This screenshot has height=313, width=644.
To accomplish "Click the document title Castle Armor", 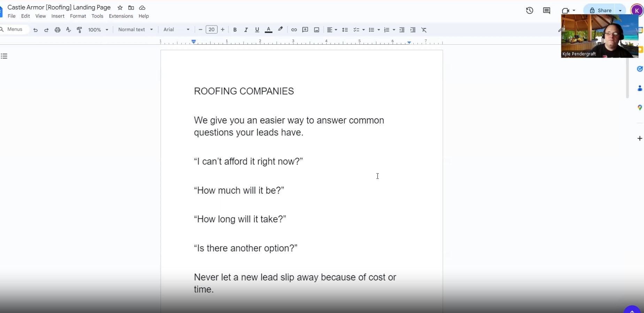I will (59, 7).
